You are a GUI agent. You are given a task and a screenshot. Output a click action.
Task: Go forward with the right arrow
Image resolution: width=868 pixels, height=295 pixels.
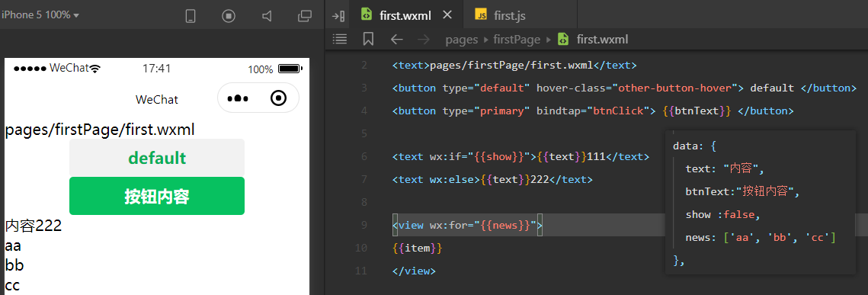click(x=424, y=40)
